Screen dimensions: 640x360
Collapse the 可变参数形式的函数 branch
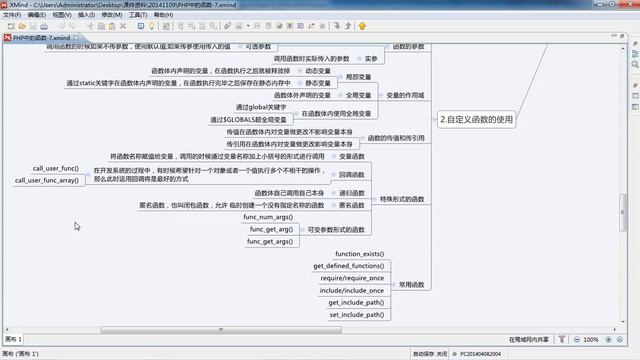(302, 230)
